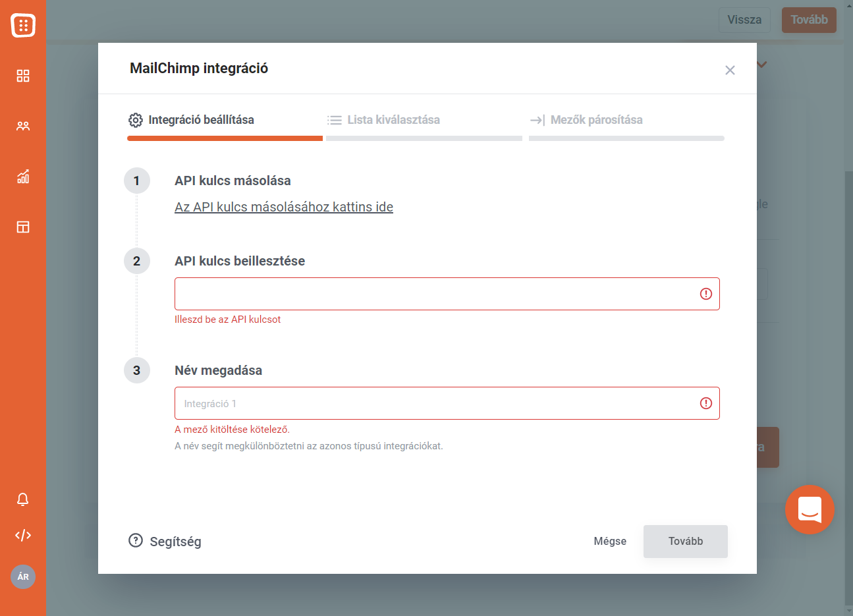Click the API kulcs másolása heading
The height and width of the screenshot is (616, 853).
click(x=233, y=181)
